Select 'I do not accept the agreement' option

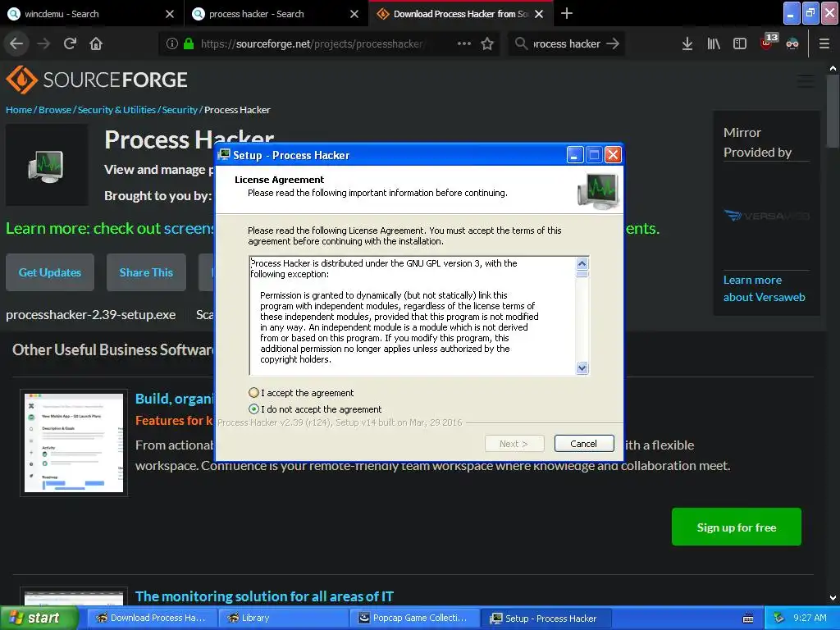point(254,409)
